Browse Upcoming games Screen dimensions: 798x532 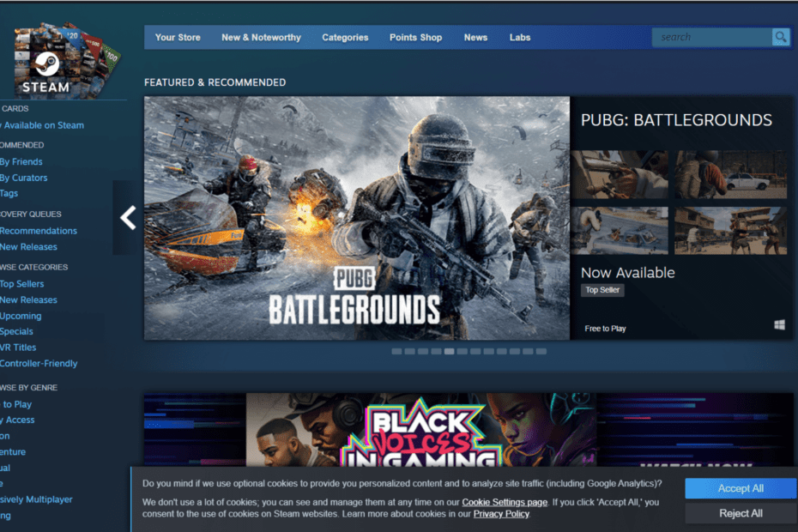(x=21, y=316)
